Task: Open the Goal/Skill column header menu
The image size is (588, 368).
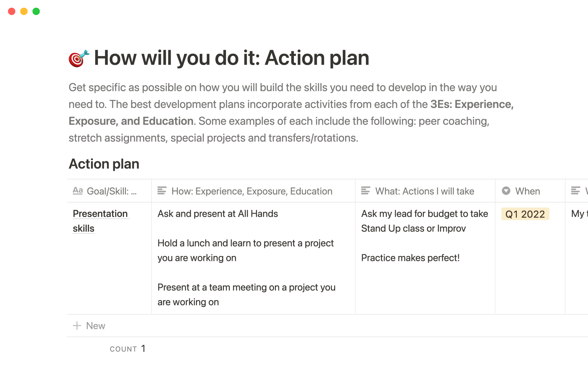Action: (x=111, y=191)
